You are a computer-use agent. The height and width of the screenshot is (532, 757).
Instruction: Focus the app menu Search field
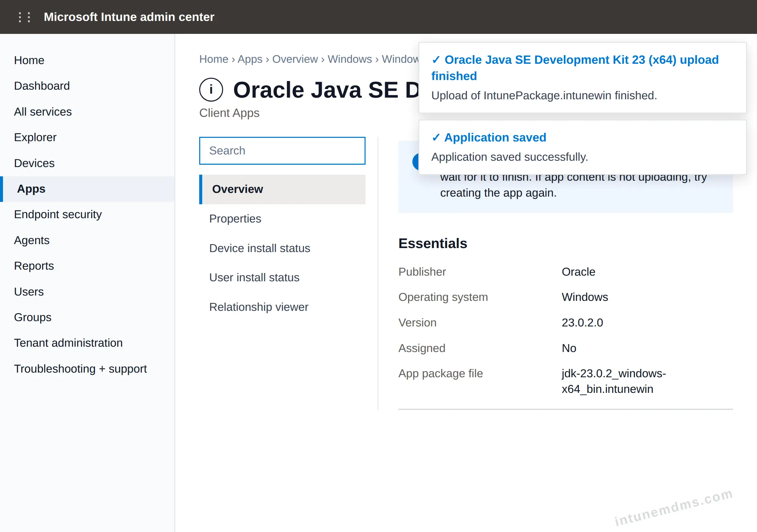click(x=282, y=151)
